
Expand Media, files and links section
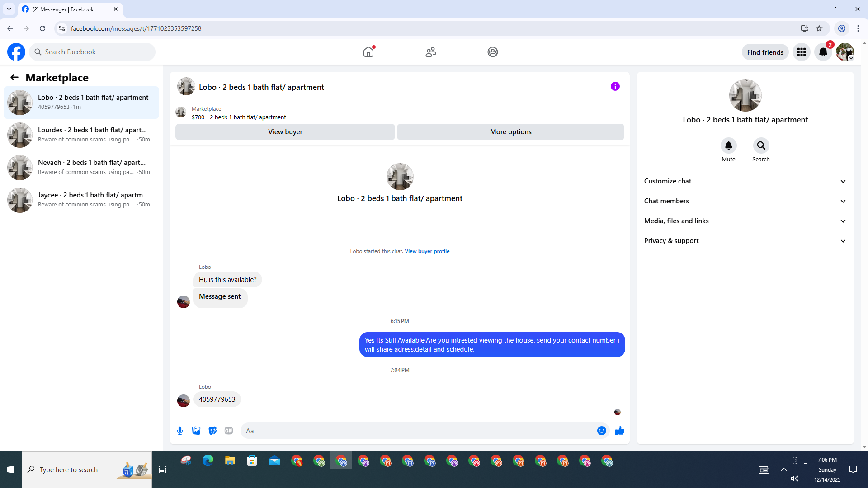(x=745, y=221)
